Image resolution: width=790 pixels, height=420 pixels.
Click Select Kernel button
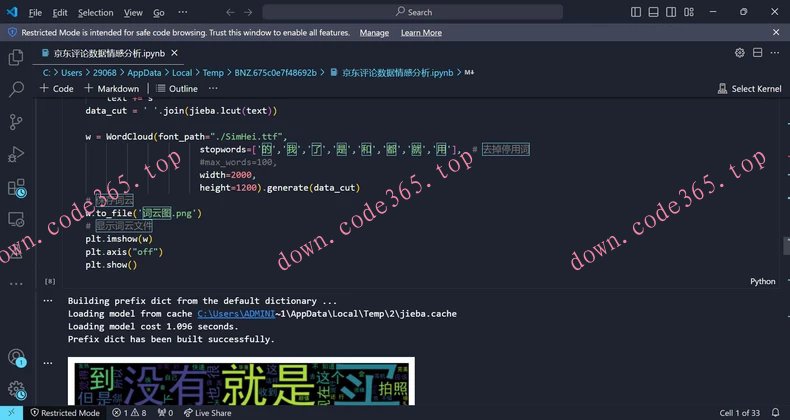click(x=750, y=89)
